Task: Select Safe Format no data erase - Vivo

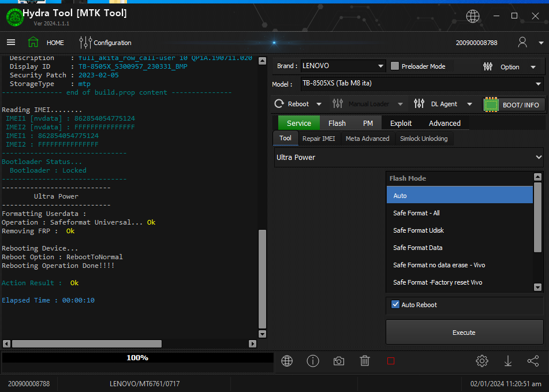Action: 460,265
